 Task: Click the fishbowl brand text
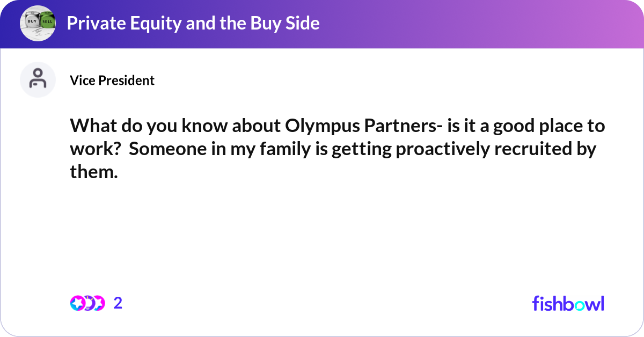pos(568,303)
